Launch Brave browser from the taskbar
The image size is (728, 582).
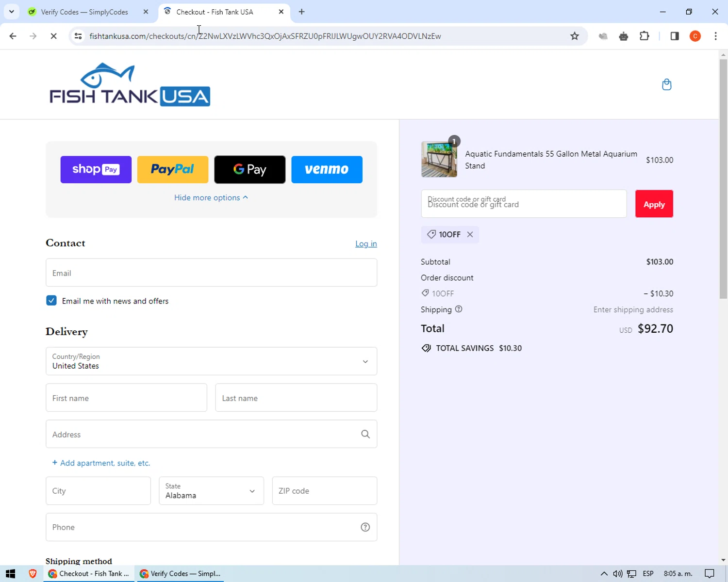click(33, 574)
